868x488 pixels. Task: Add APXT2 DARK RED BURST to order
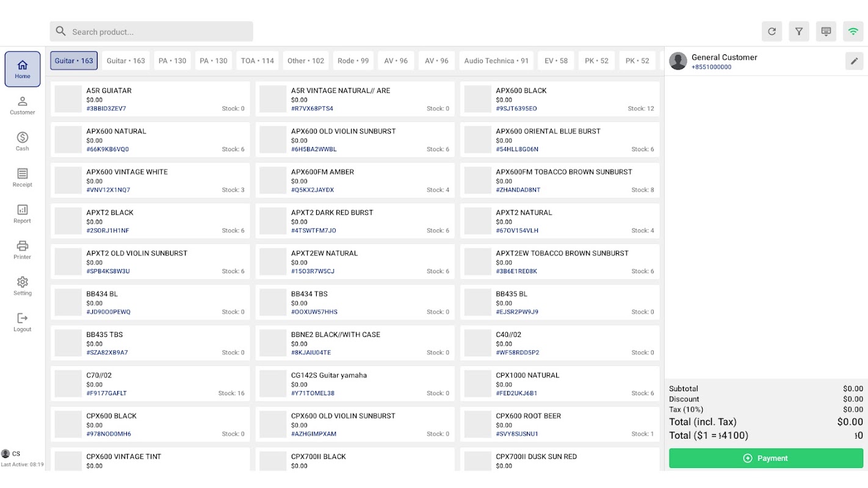pyautogui.click(x=355, y=221)
